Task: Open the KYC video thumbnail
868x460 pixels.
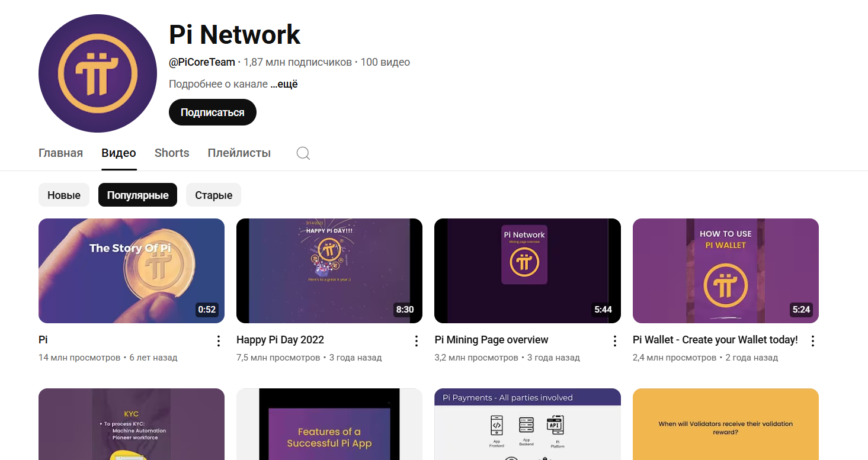Action: tap(132, 424)
